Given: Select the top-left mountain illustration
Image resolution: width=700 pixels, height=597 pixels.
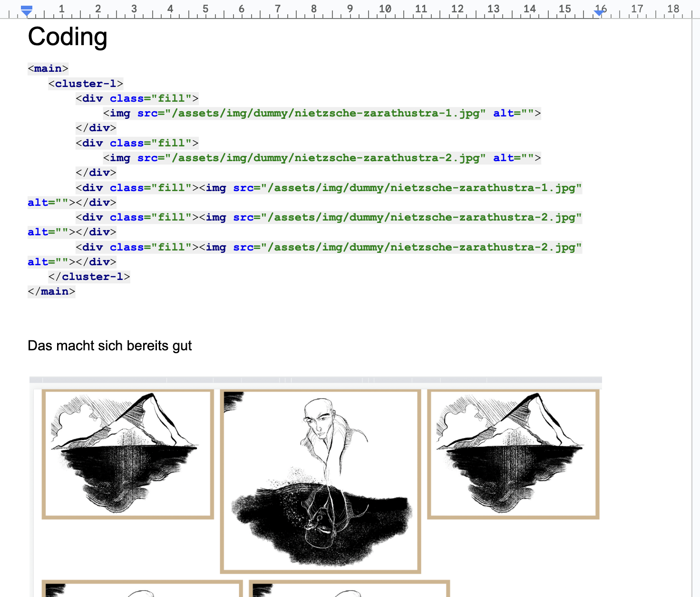Looking at the screenshot, I should coord(127,454).
